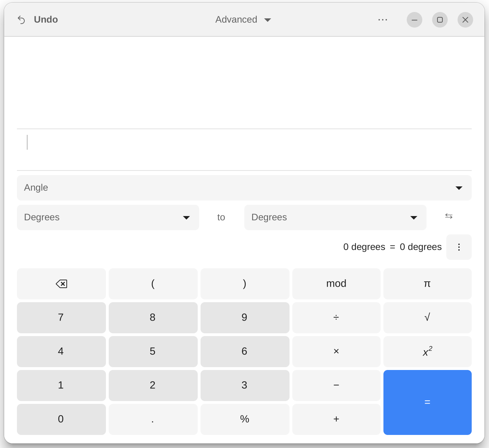
Task: Open the Advanced mode selector dropdown
Action: click(x=243, y=19)
